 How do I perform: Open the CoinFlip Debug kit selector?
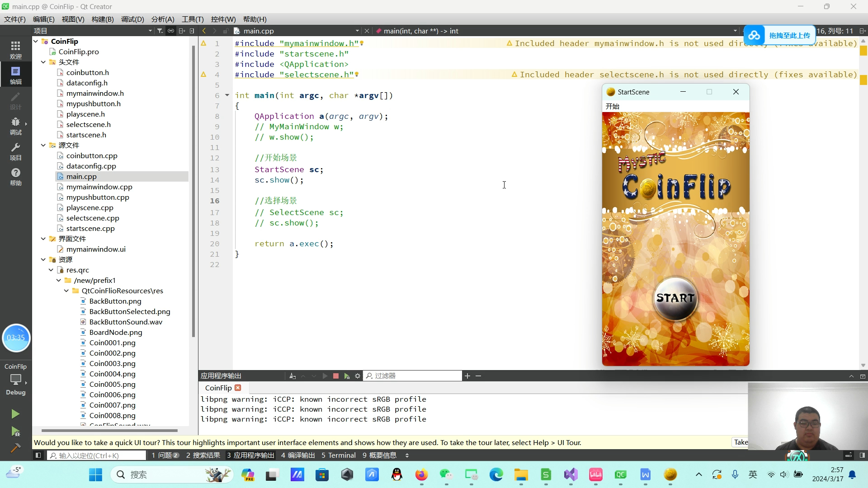click(16, 379)
